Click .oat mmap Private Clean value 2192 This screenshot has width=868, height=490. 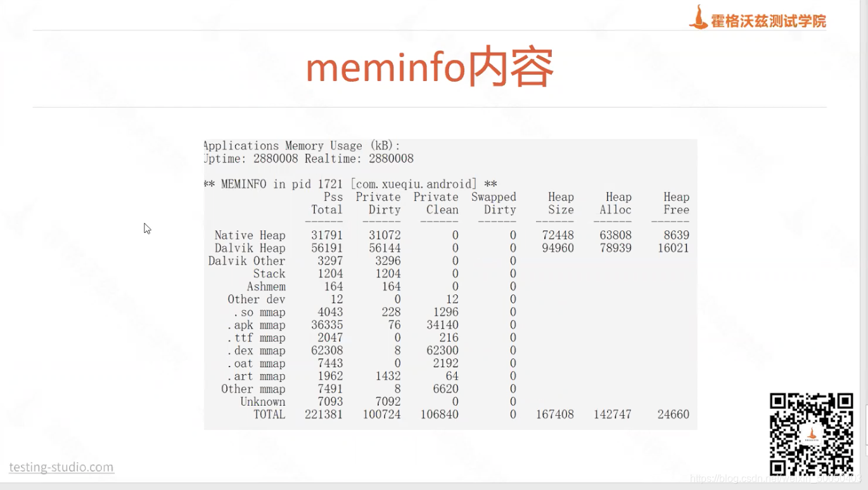pos(445,363)
